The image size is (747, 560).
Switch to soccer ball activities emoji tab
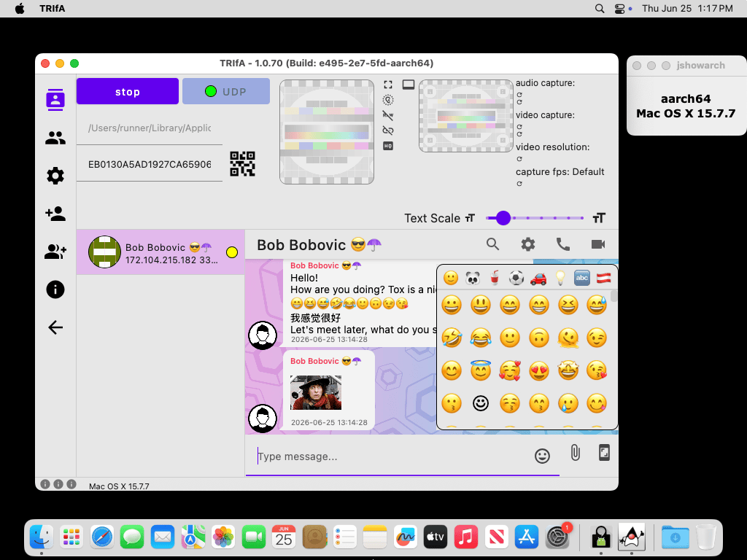[516, 278]
